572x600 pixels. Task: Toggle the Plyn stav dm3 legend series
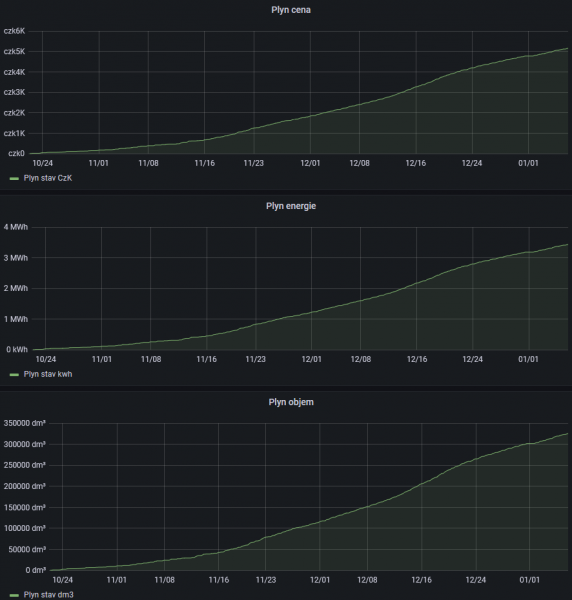(x=49, y=595)
